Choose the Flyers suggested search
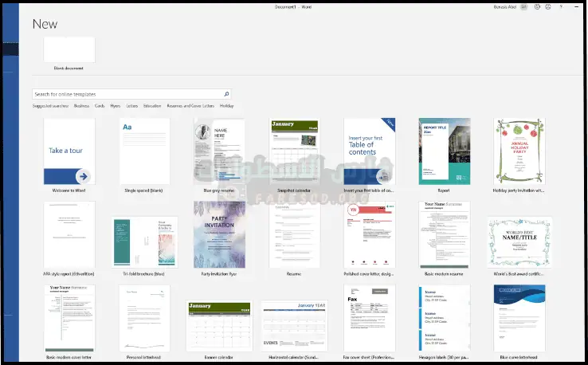The image size is (588, 365). 115,105
